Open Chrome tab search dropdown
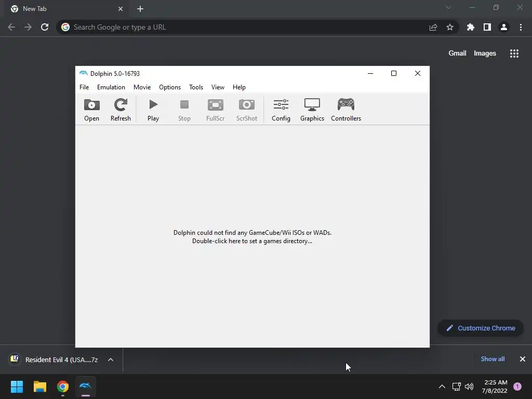532x399 pixels. pyautogui.click(x=448, y=7)
